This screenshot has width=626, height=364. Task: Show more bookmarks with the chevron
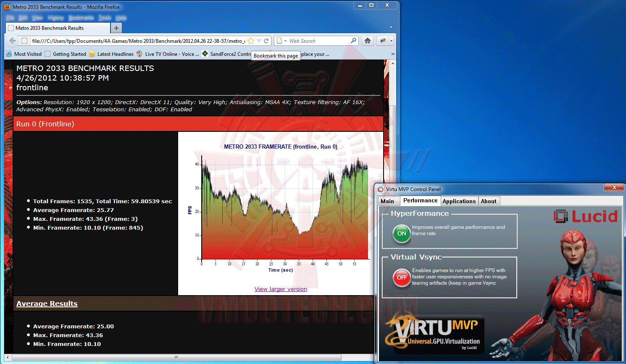(393, 54)
